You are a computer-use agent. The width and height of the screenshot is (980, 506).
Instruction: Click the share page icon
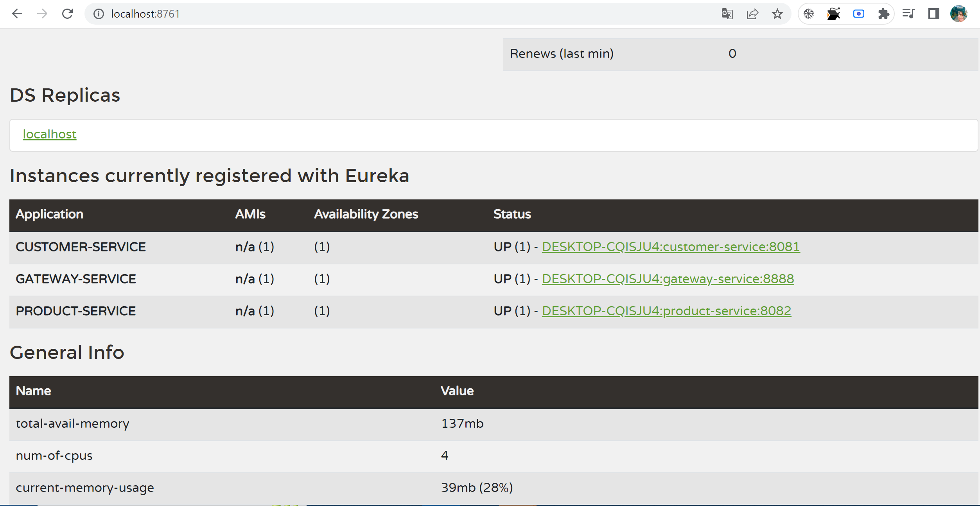752,14
